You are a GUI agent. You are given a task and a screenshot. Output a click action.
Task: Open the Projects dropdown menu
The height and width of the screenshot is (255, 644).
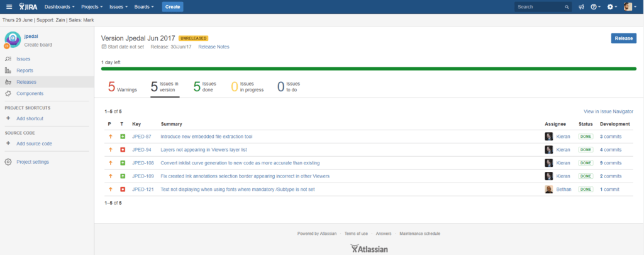click(92, 7)
